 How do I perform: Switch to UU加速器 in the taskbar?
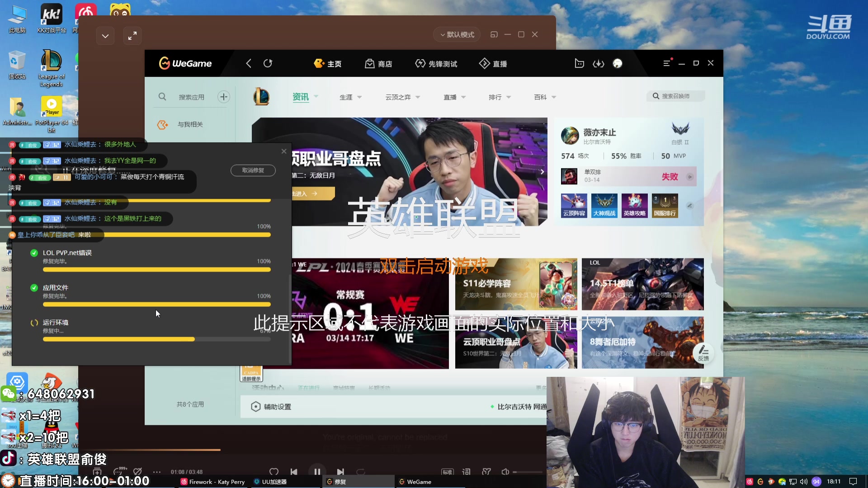[270, 482]
